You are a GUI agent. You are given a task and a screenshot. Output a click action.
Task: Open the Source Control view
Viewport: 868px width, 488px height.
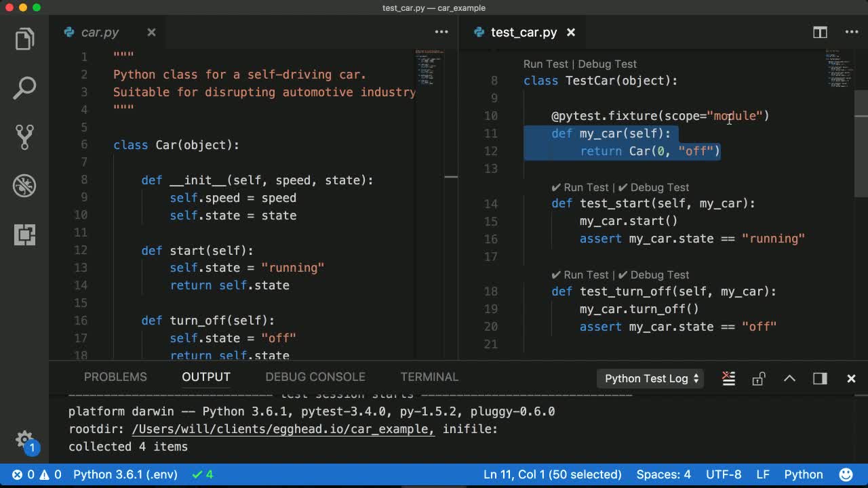[x=24, y=136]
